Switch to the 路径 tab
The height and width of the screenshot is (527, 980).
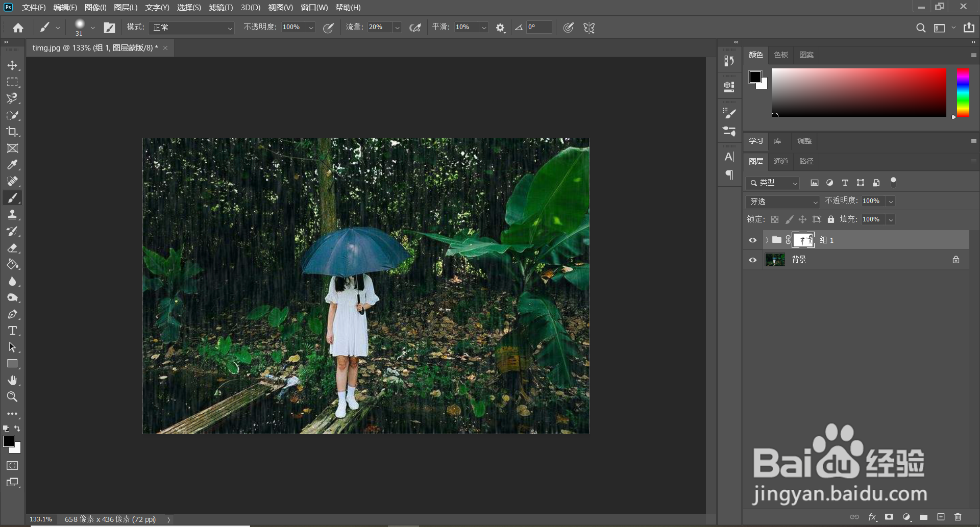[x=806, y=161]
